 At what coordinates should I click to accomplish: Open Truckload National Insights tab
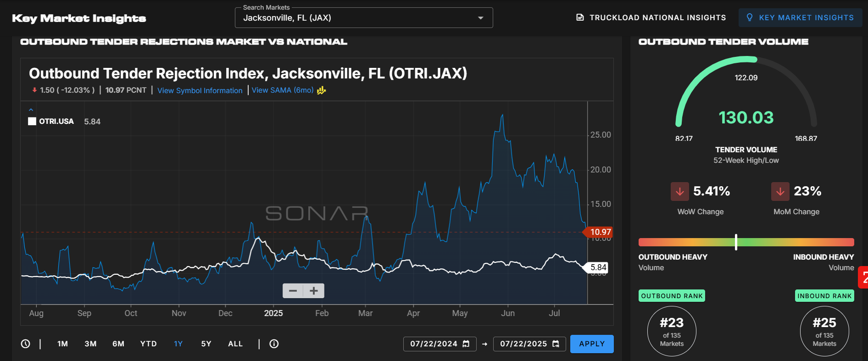(651, 17)
